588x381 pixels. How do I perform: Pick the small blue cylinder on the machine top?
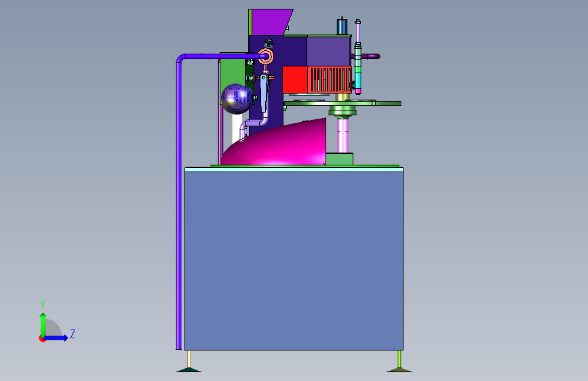pyautogui.click(x=342, y=26)
